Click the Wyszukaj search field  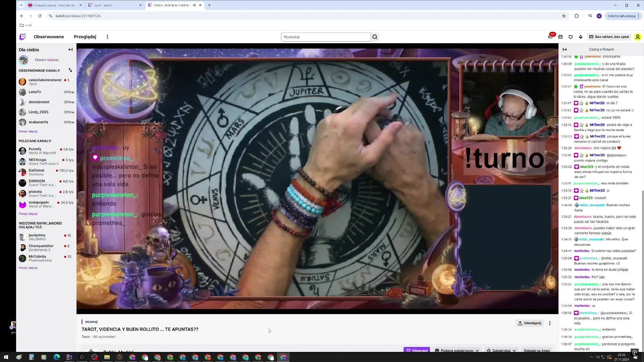(326, 37)
